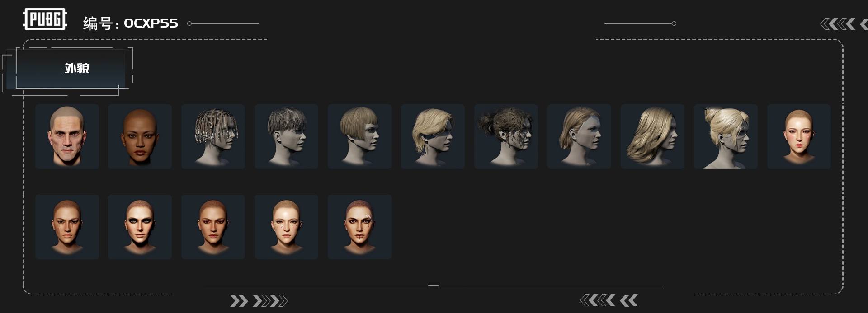Select the face with dark smoky eye makeup
Viewport: 868px width, 313px height.
click(140, 227)
